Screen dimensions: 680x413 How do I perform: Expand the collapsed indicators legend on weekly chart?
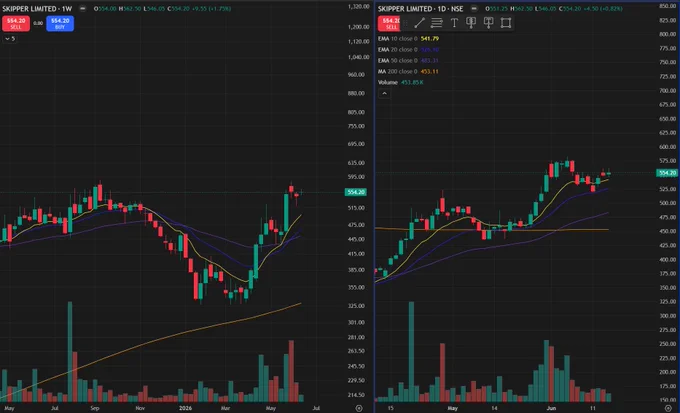point(10,39)
